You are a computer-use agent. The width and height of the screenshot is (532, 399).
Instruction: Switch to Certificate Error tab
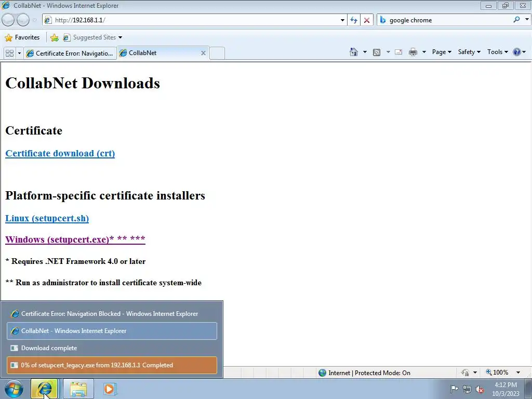click(x=70, y=54)
